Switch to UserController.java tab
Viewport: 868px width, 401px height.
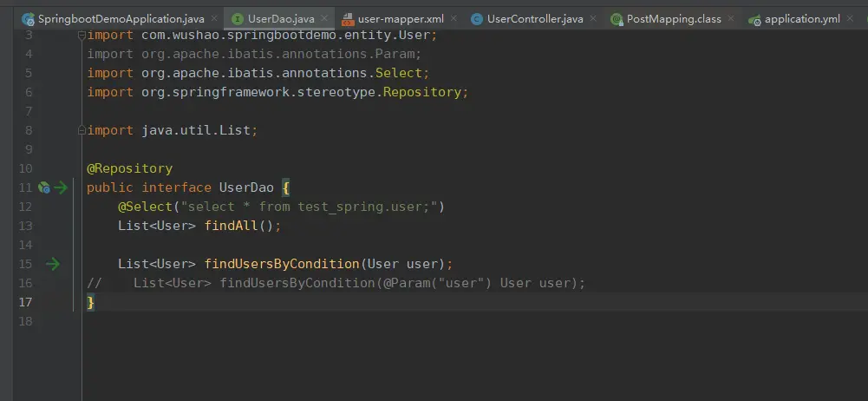tap(533, 19)
